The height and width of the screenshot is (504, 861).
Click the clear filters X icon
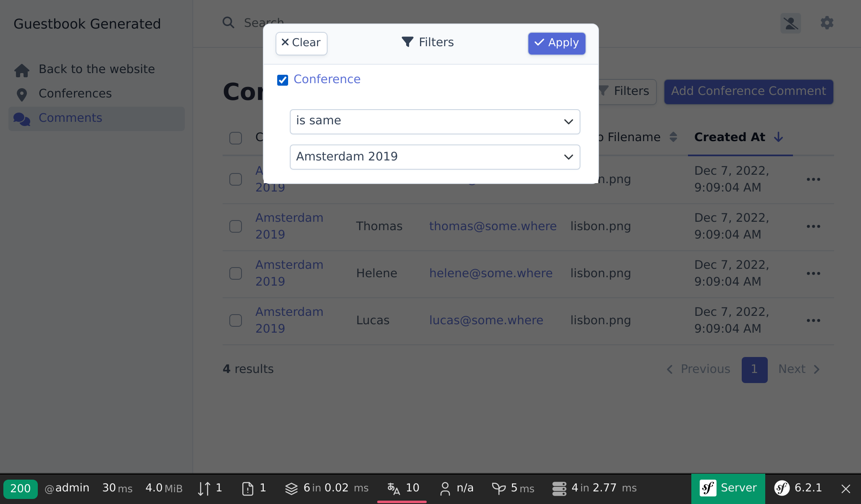pos(286,42)
